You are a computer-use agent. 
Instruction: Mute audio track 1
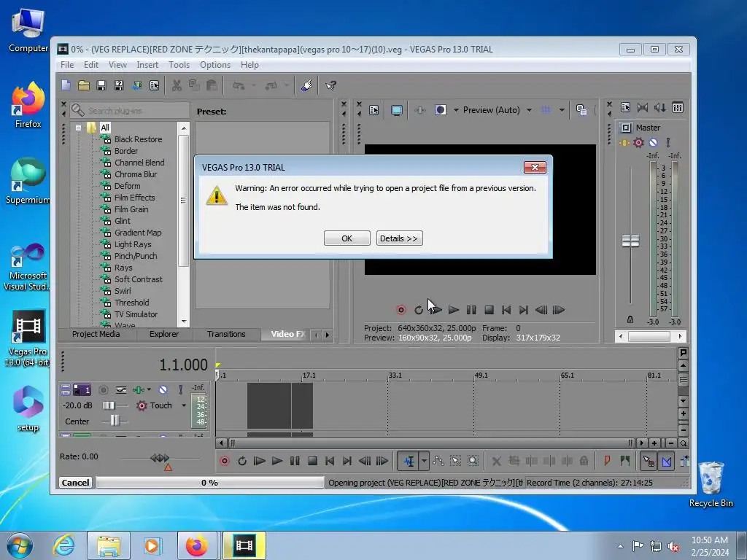163,390
